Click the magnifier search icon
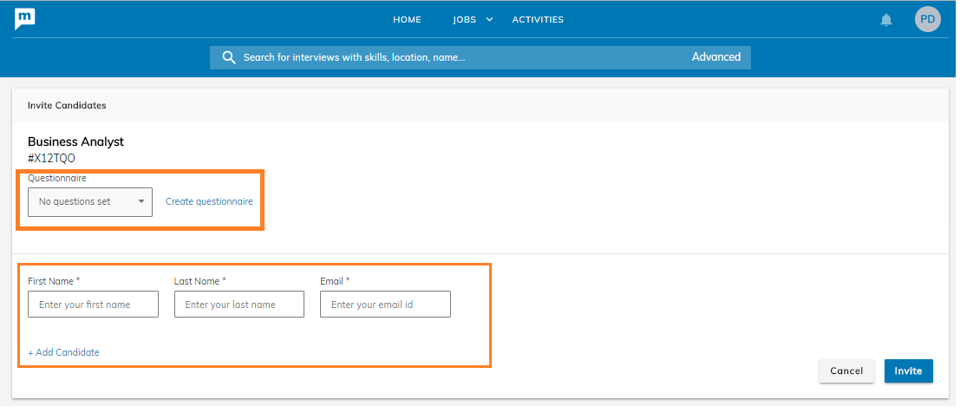Viewport: 980px width, 413px height. pos(229,57)
